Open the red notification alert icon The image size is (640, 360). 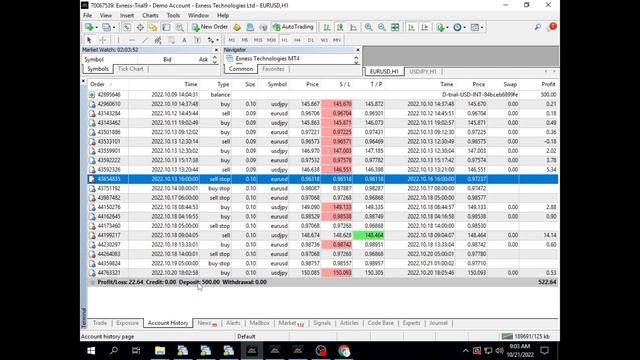pos(552,27)
